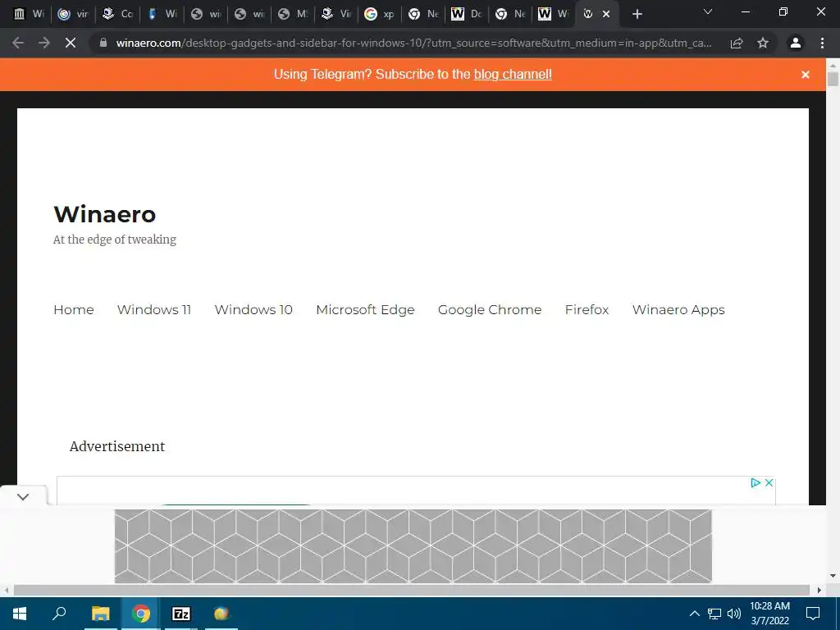The image size is (840, 630).
Task: Go back to the previous page
Action: coord(18,43)
